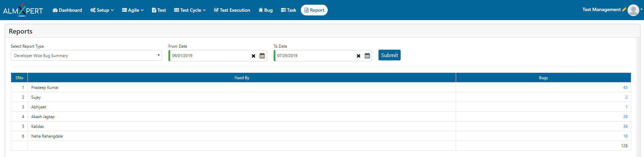Expand the Test Cycle menu

tap(190, 10)
